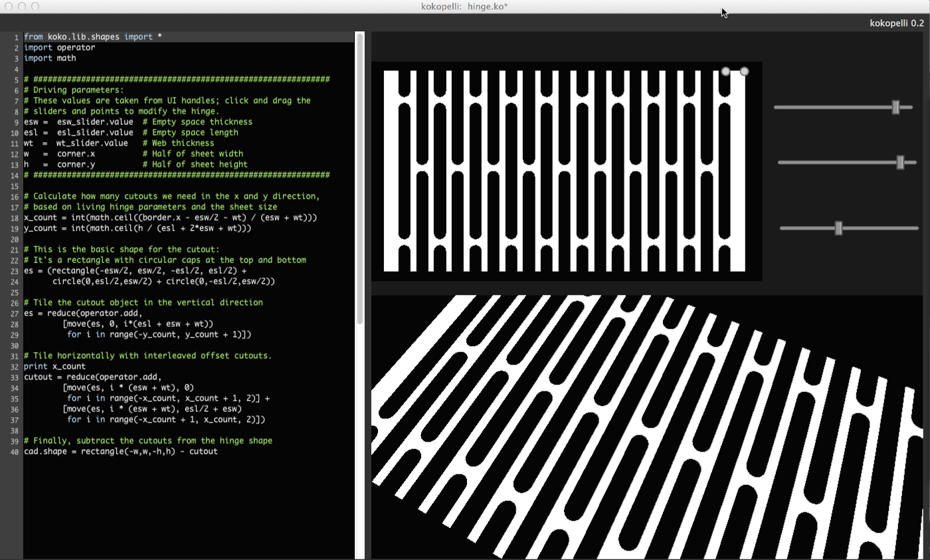This screenshot has height=560, width=930.
Task: Click the 'kokopelli 0.2' version label
Action: tap(896, 23)
